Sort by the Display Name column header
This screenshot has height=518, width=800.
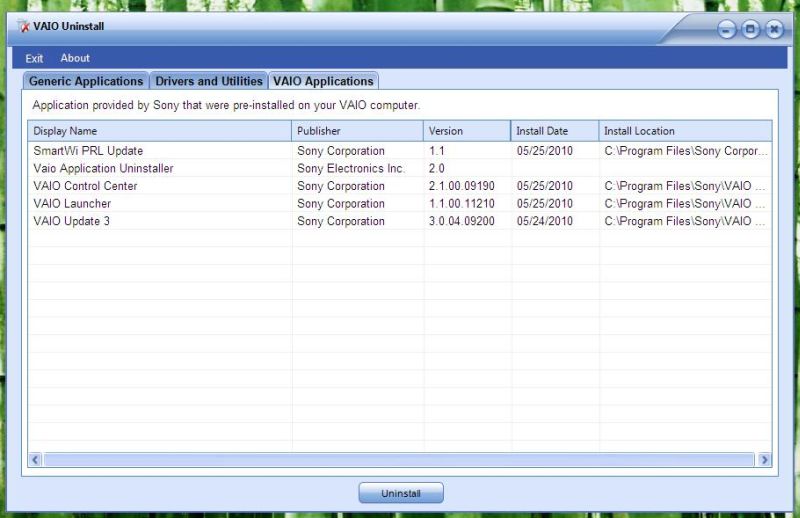(160, 131)
